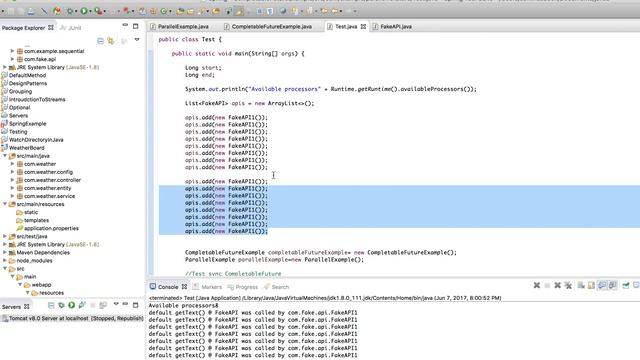Open the New Java Class dropdown arrow
The image size is (640, 360).
(x=170, y=11)
